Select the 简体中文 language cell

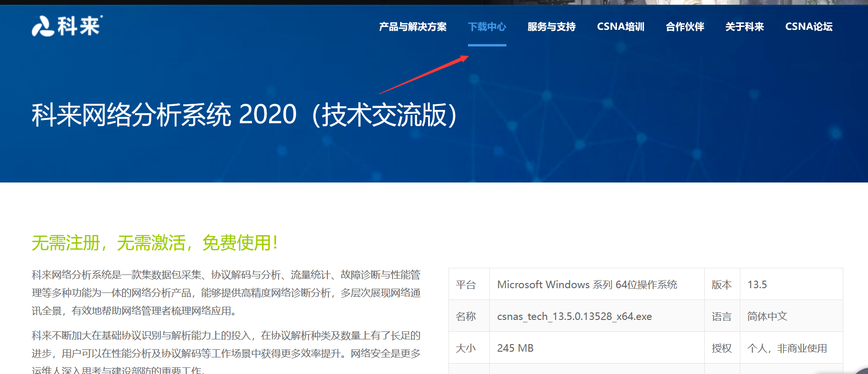click(x=767, y=316)
